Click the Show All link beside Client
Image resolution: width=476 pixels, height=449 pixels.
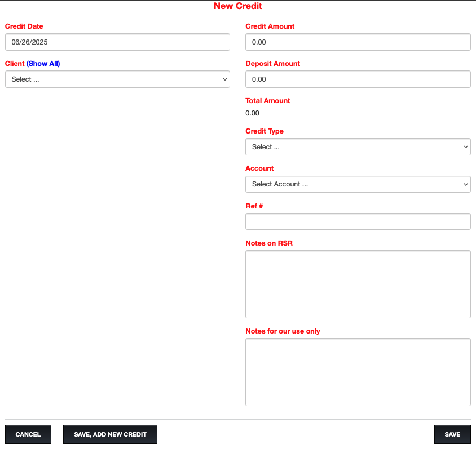(x=43, y=64)
